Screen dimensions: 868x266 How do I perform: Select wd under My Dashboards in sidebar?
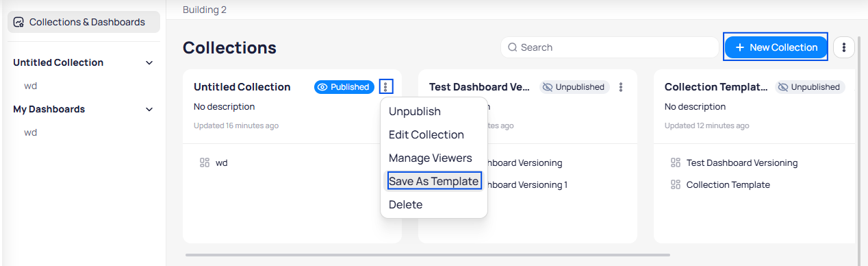click(31, 132)
